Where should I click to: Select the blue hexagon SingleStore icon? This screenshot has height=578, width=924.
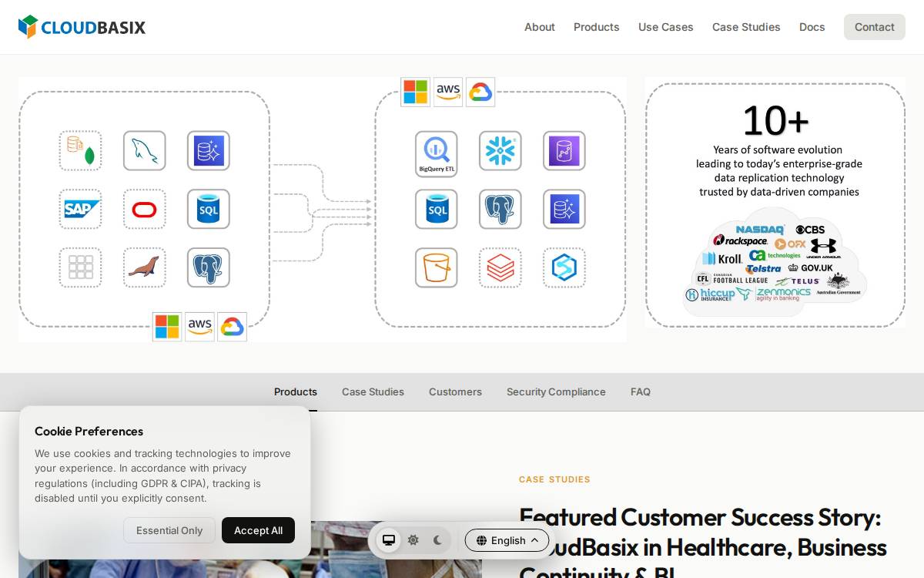564,267
